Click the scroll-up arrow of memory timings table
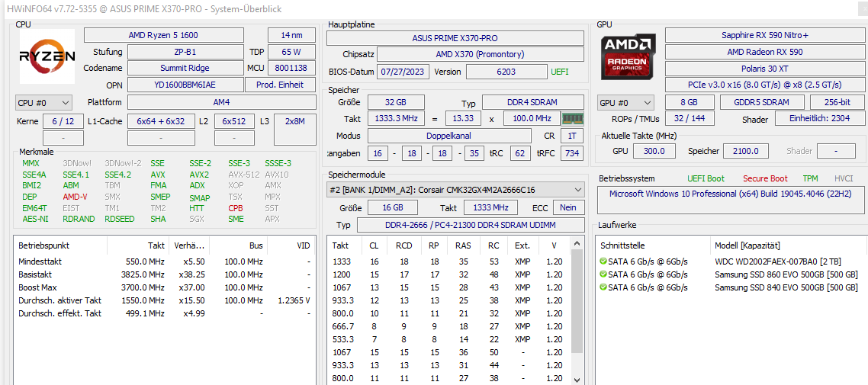Viewport: 868px width, 385px height. (577, 244)
